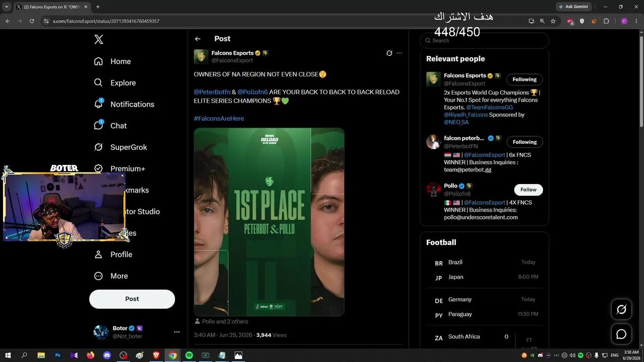Screen dimensions: 644x362
Task: Click the browser back arrow
Action: (8, 21)
